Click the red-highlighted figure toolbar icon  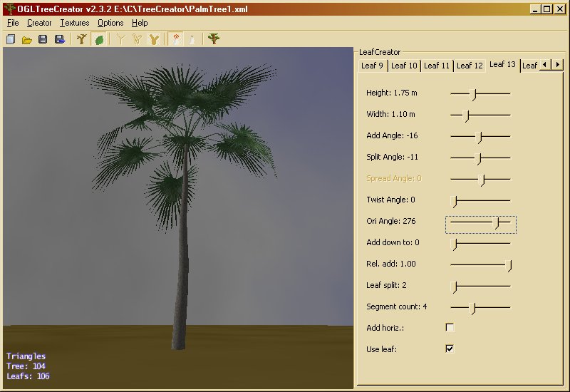click(x=175, y=39)
